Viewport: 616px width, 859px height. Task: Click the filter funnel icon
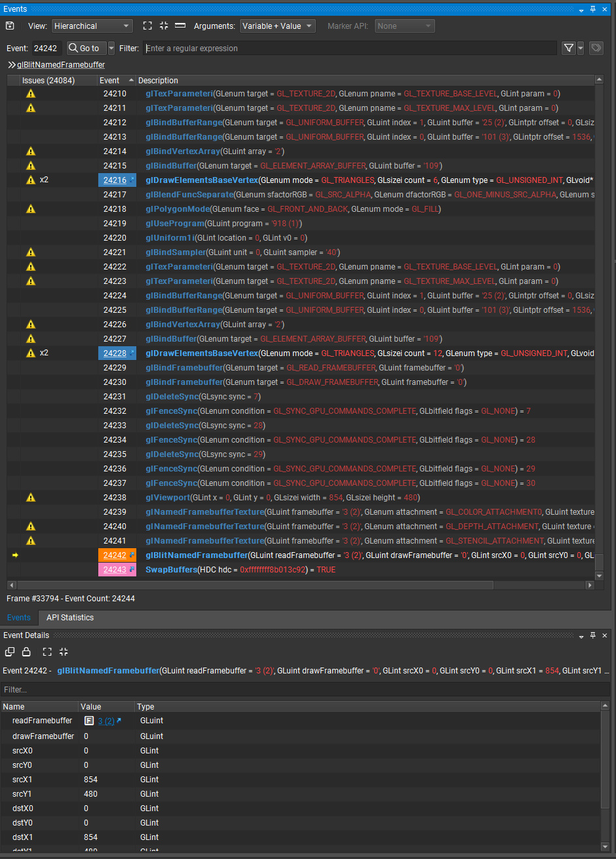(x=568, y=48)
